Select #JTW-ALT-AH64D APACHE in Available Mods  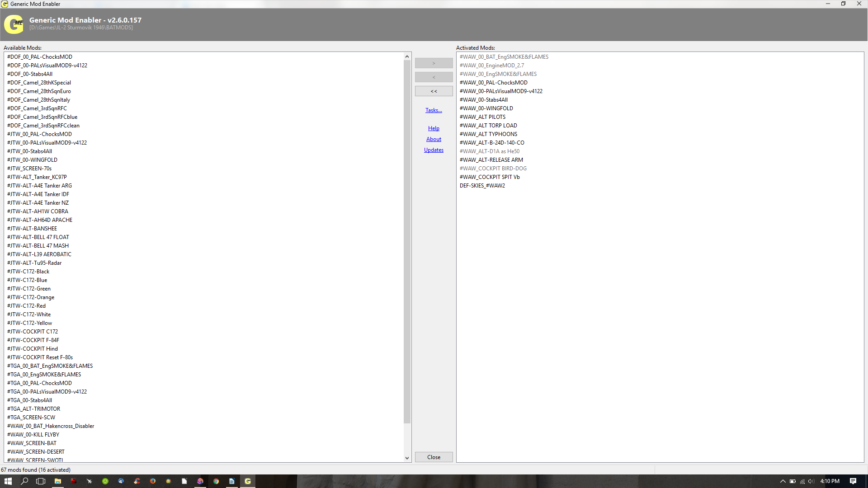tap(40, 220)
